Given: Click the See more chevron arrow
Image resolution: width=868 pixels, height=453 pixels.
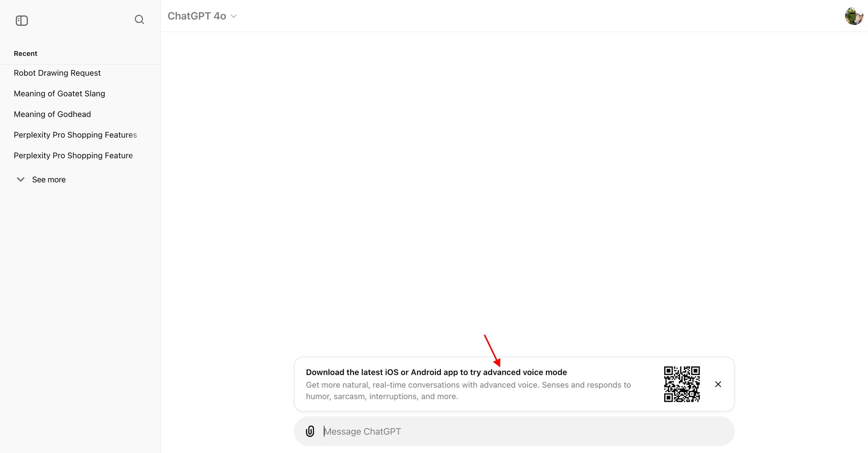Looking at the screenshot, I should 20,180.
